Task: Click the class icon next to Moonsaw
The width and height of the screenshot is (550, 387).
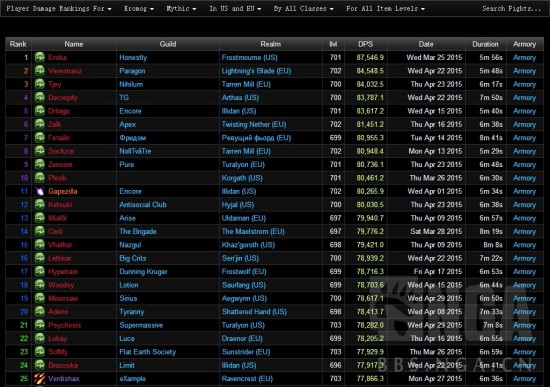Action: (x=40, y=298)
